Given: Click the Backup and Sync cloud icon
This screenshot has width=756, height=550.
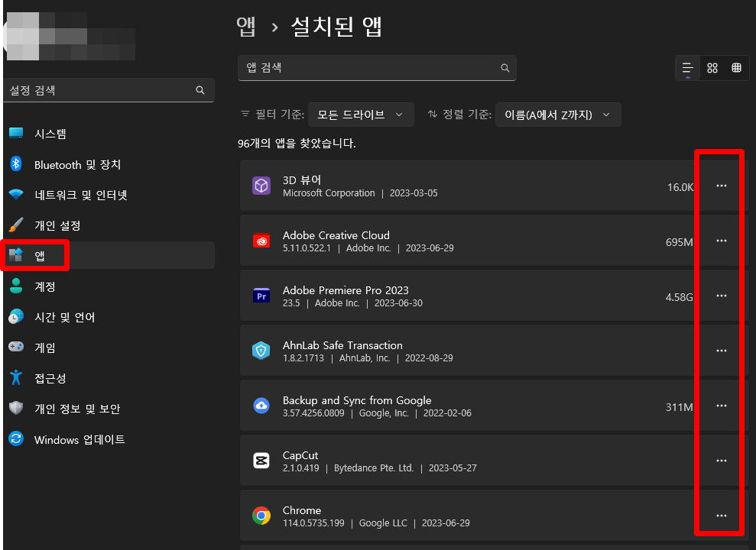Looking at the screenshot, I should coord(261,406).
